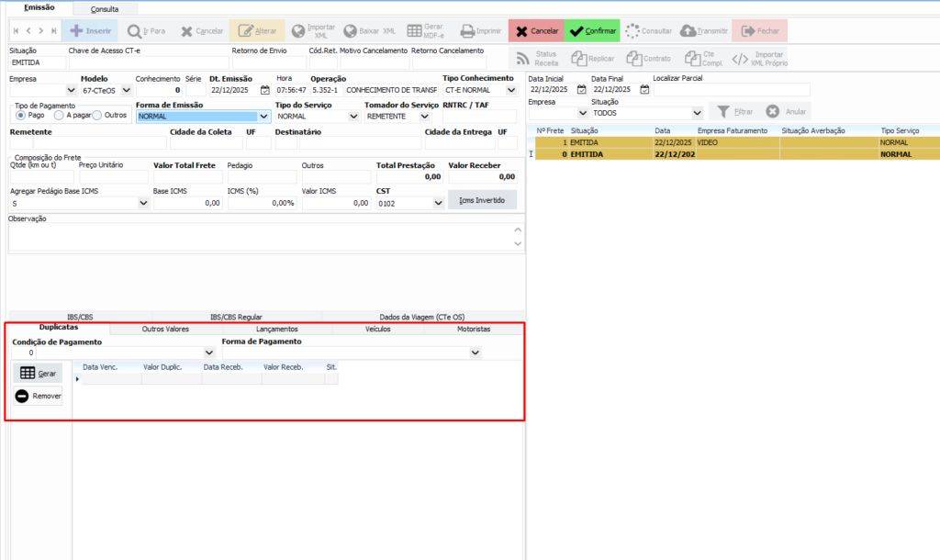This screenshot has width=940, height=560.
Task: Expand the Forma de Pagamento combo box
Action: coord(475,353)
